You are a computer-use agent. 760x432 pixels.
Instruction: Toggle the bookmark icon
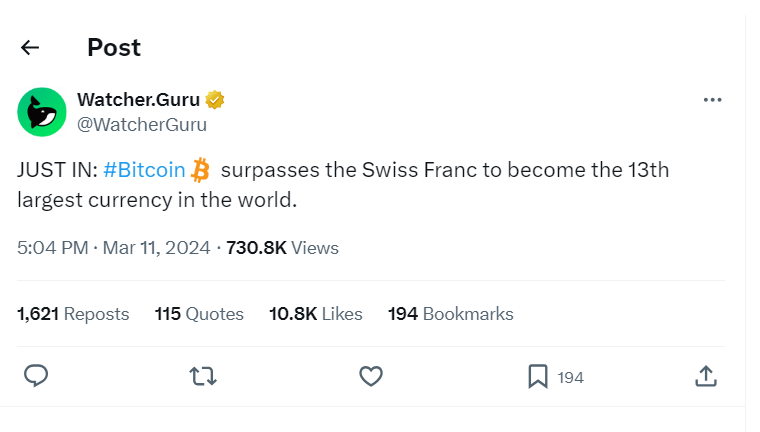[x=538, y=376]
